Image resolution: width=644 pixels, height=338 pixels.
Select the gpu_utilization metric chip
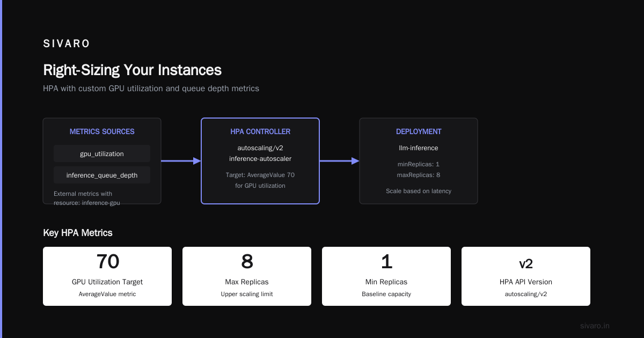pyautogui.click(x=102, y=153)
